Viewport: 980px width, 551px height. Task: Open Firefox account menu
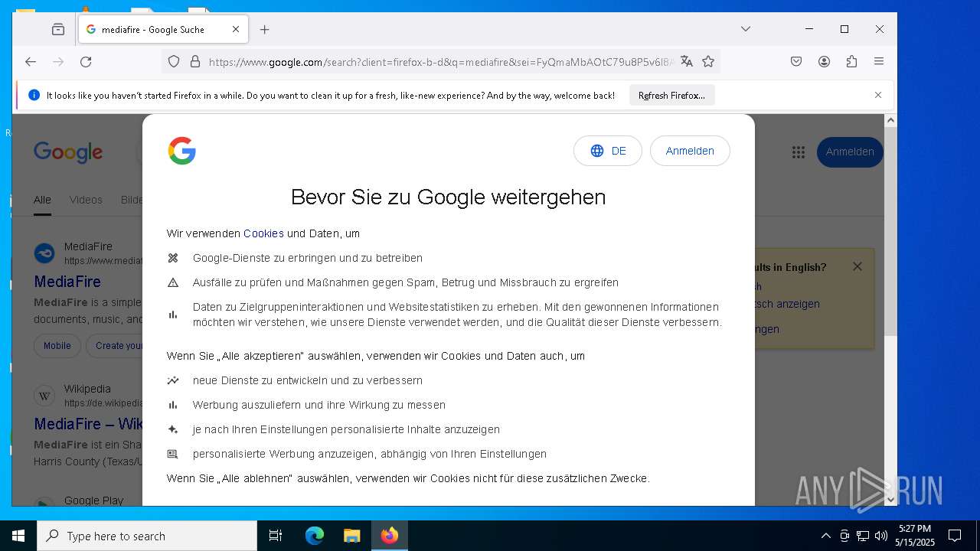pos(824,61)
